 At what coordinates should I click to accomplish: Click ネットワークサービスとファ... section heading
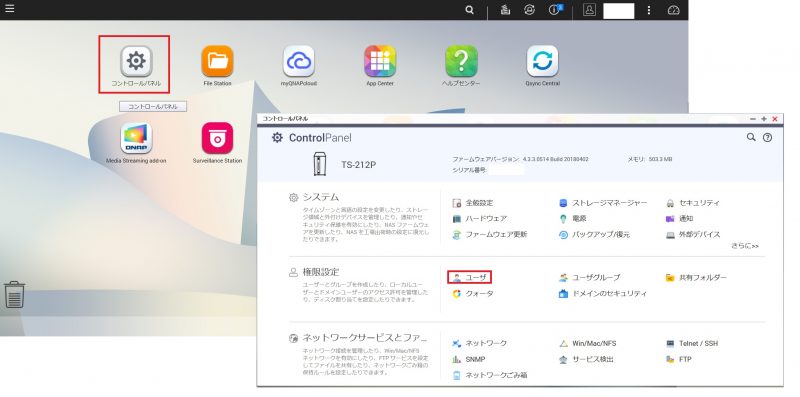(365, 337)
